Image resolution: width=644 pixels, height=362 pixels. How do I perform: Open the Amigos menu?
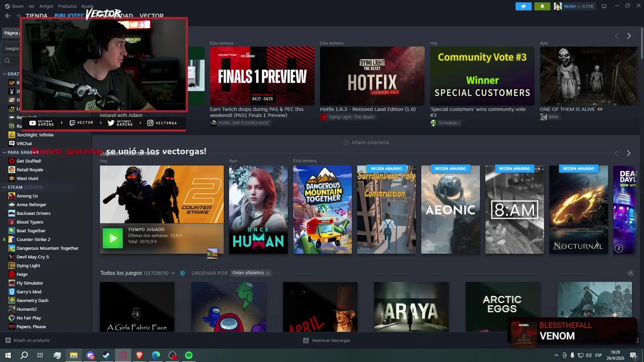[x=46, y=6]
